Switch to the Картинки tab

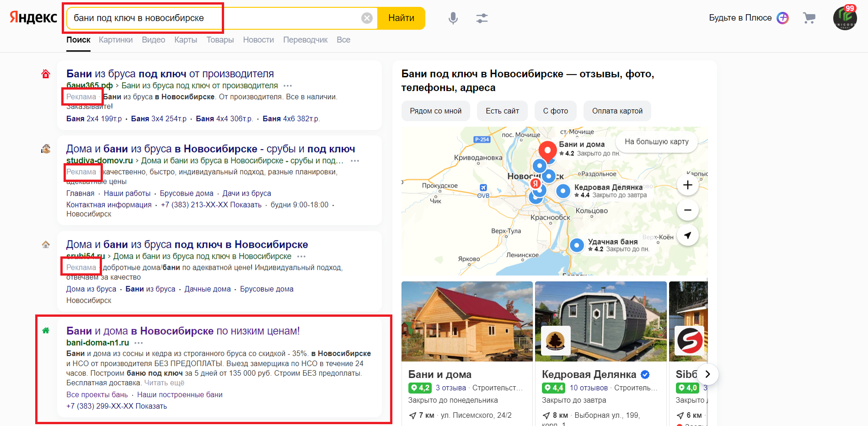[116, 40]
